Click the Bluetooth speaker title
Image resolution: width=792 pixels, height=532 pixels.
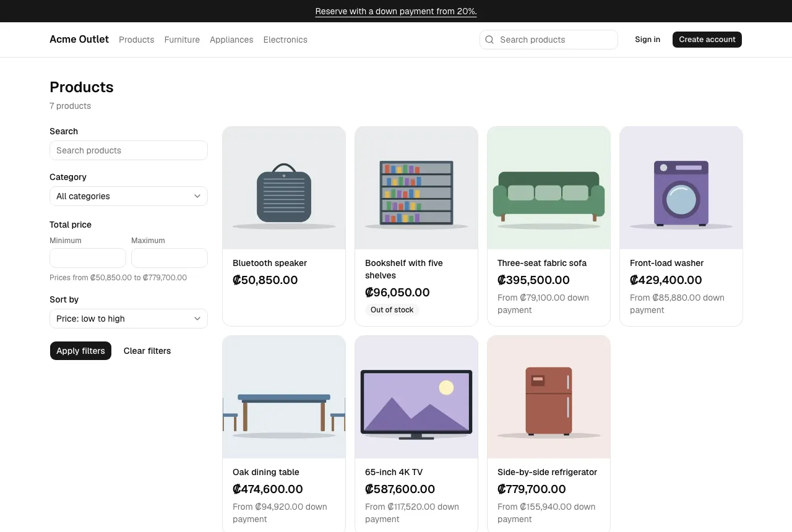point(270,263)
